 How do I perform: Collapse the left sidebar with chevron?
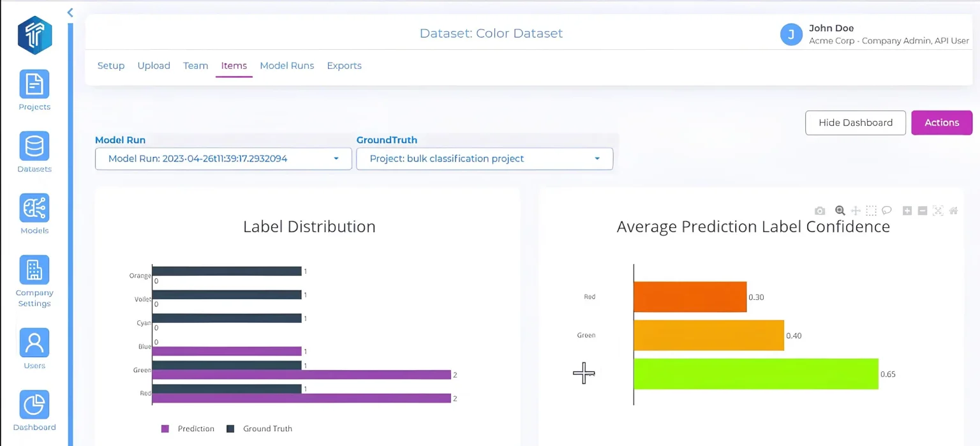click(x=70, y=12)
